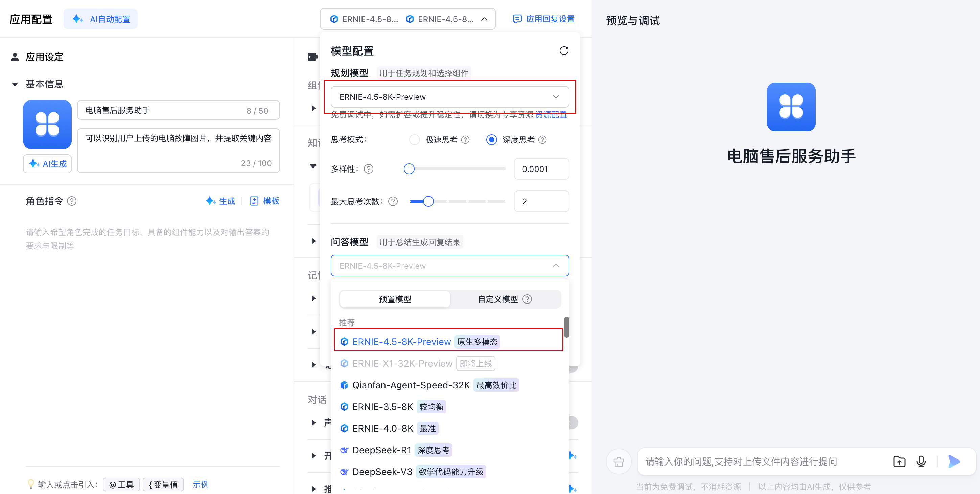The width and height of the screenshot is (980, 494).
Task: Open the 规划模型 dropdown
Action: pyautogui.click(x=450, y=97)
